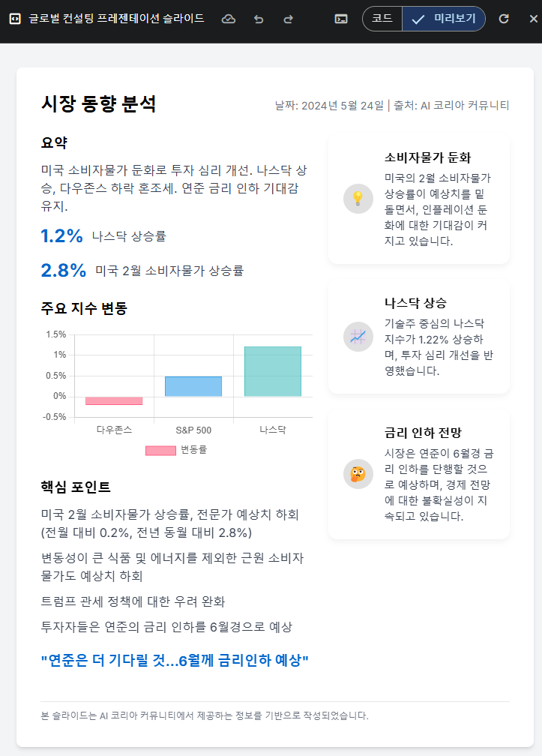This screenshot has width=542, height=756.
Task: Click the code artifact icon beside title
Action: click(x=15, y=19)
